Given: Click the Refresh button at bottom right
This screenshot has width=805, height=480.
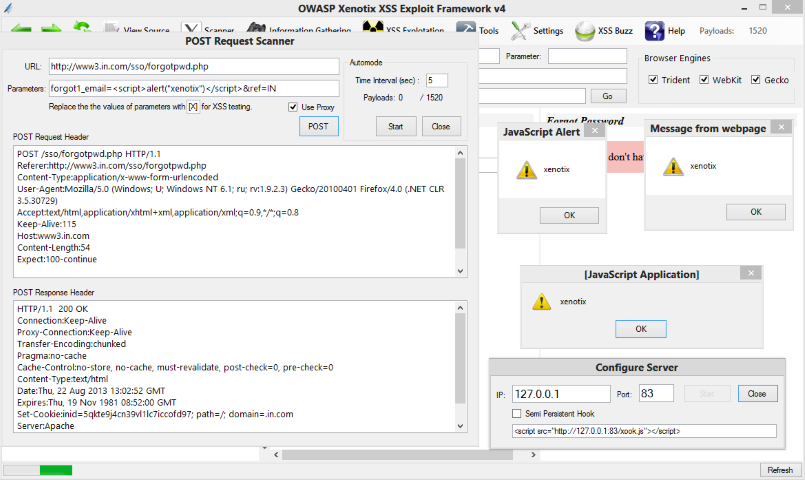Looking at the screenshot, I should tap(778, 470).
